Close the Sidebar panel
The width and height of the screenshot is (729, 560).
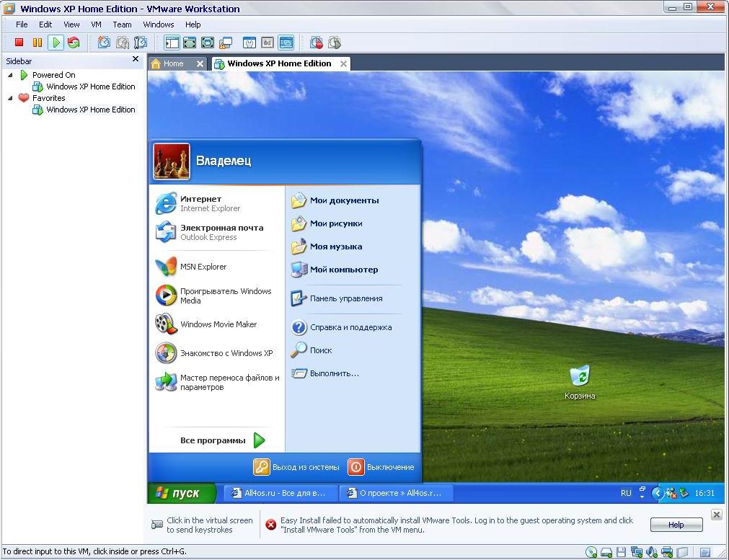pyautogui.click(x=136, y=59)
